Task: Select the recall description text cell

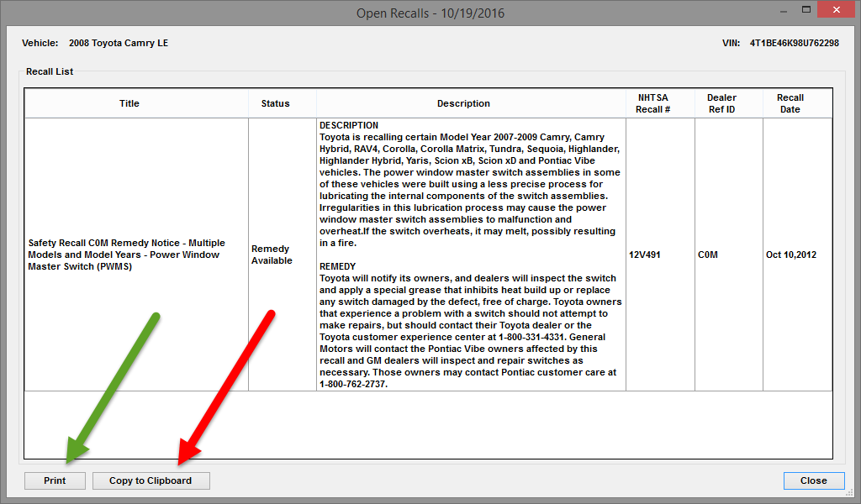Action: 471,255
